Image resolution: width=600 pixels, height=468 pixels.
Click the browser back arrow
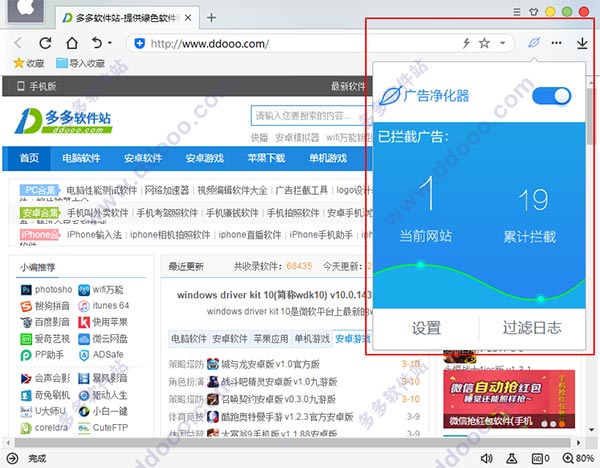(18, 43)
